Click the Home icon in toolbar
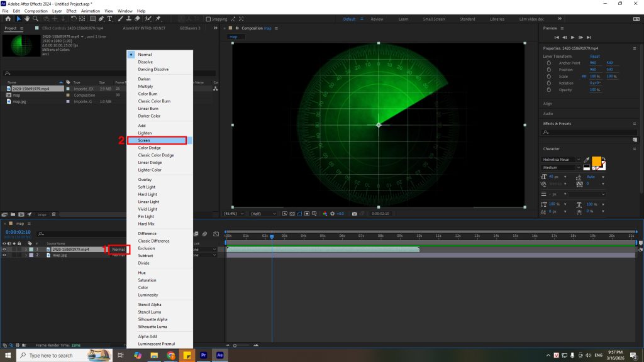Viewport: 644px width, 362px height. click(x=8, y=19)
